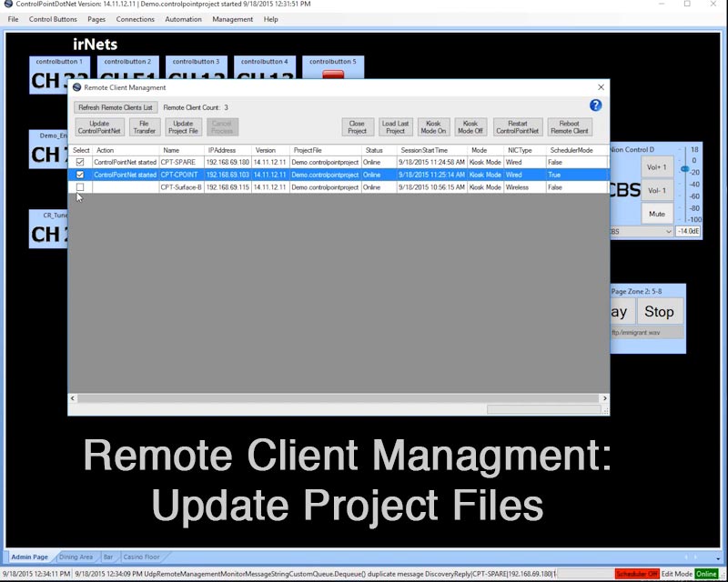
Task: Click the red controlbutton 5 indicator
Action: [x=332, y=75]
